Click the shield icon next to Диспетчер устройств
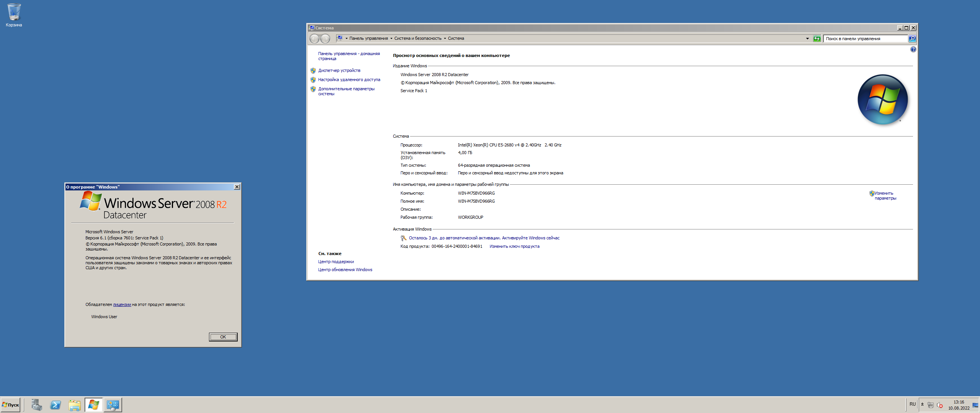 313,71
